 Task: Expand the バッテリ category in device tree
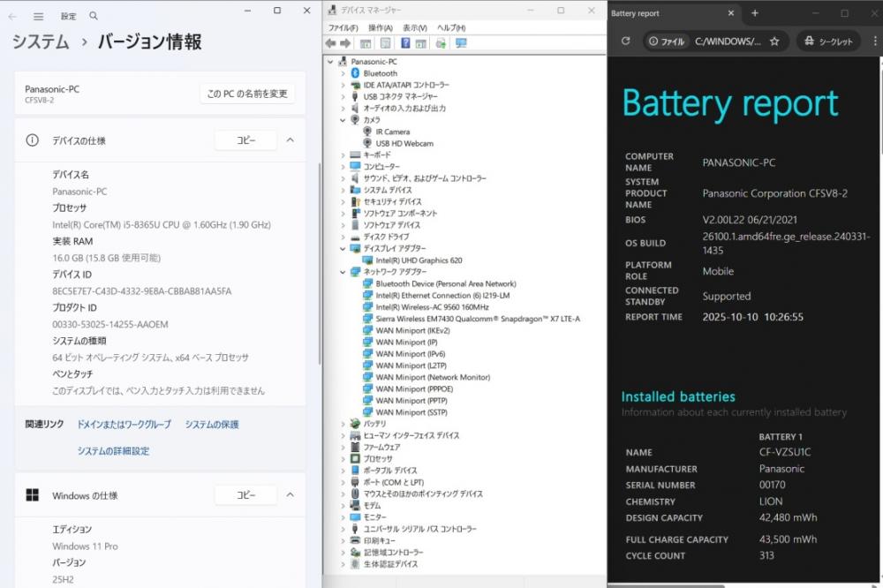pyautogui.click(x=343, y=424)
